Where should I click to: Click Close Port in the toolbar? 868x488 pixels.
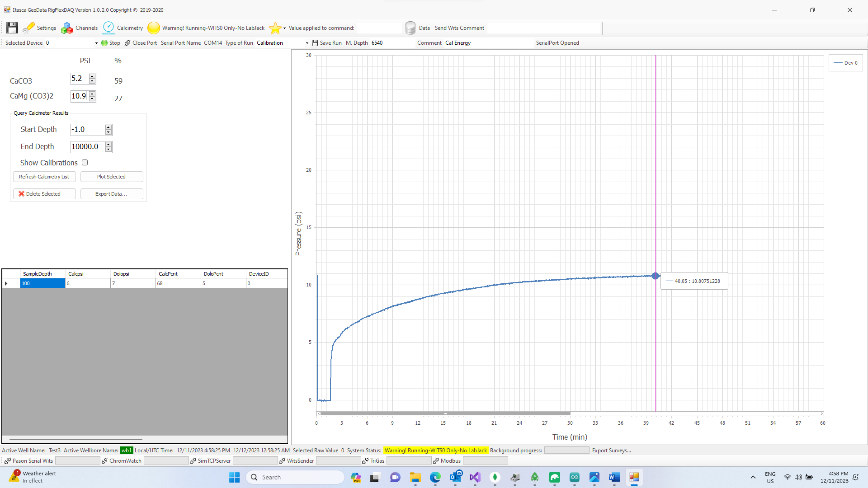pyautogui.click(x=141, y=43)
